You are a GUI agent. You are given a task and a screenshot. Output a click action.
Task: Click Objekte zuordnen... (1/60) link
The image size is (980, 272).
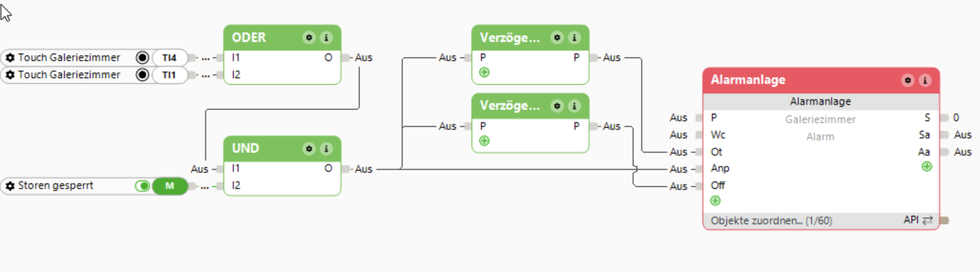pos(771,220)
